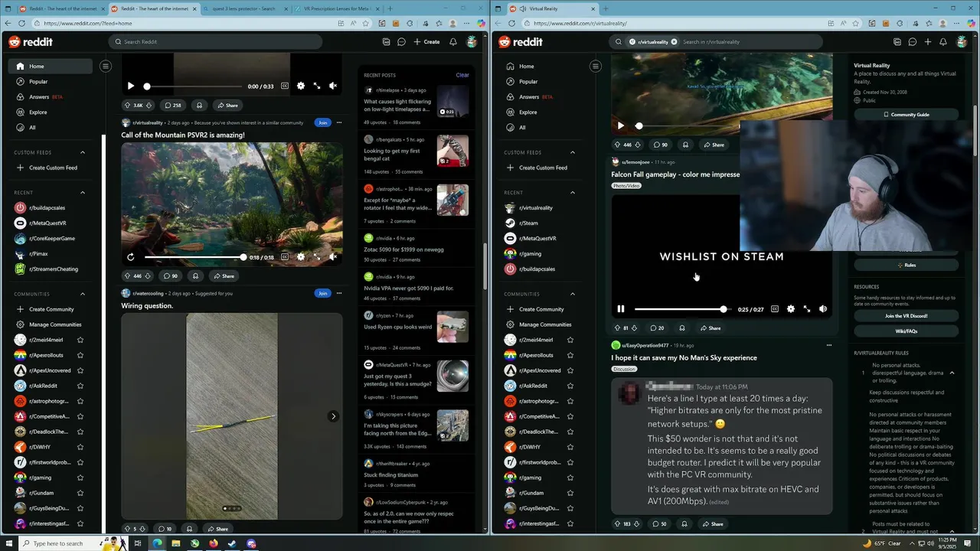Enter fullscreen on the Falcon Fall video

807,309
